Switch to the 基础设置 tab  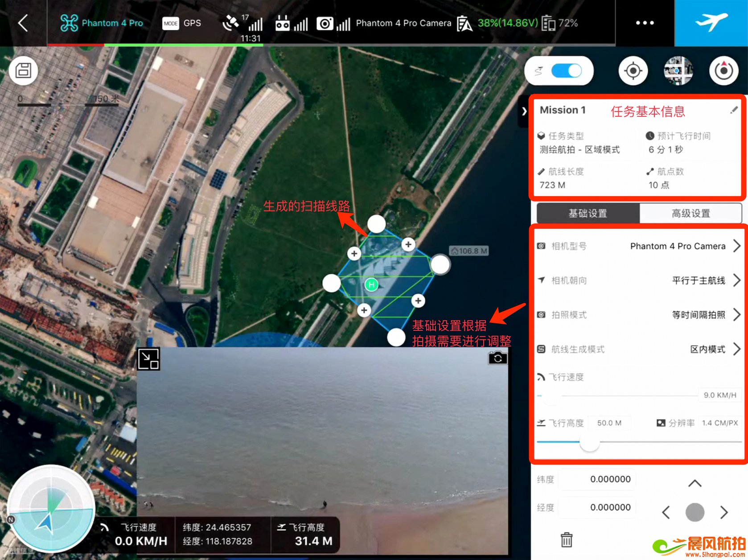tap(588, 213)
